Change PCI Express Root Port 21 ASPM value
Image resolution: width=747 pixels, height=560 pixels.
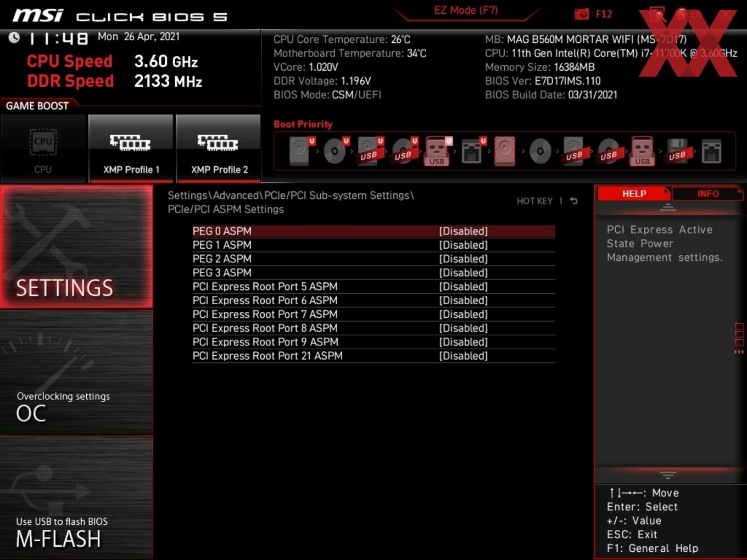tap(464, 356)
